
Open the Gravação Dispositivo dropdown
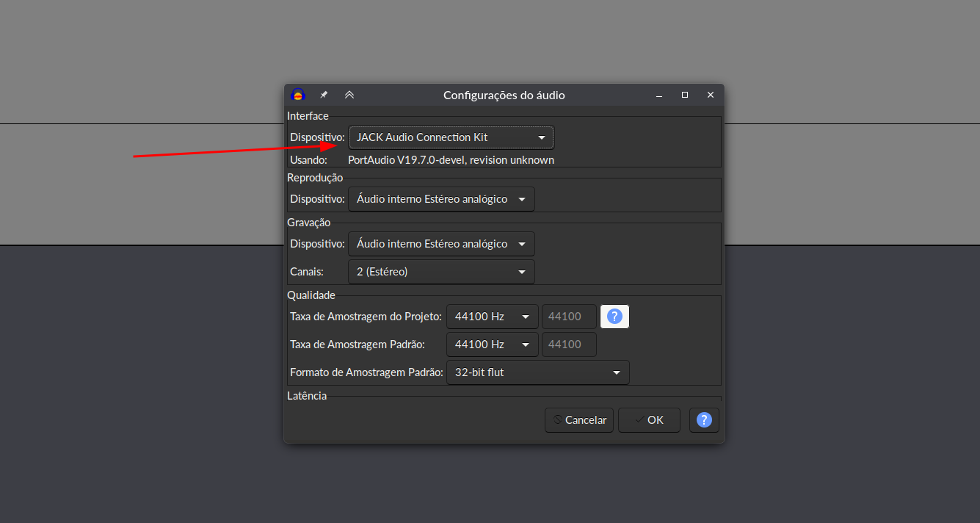[x=441, y=244]
